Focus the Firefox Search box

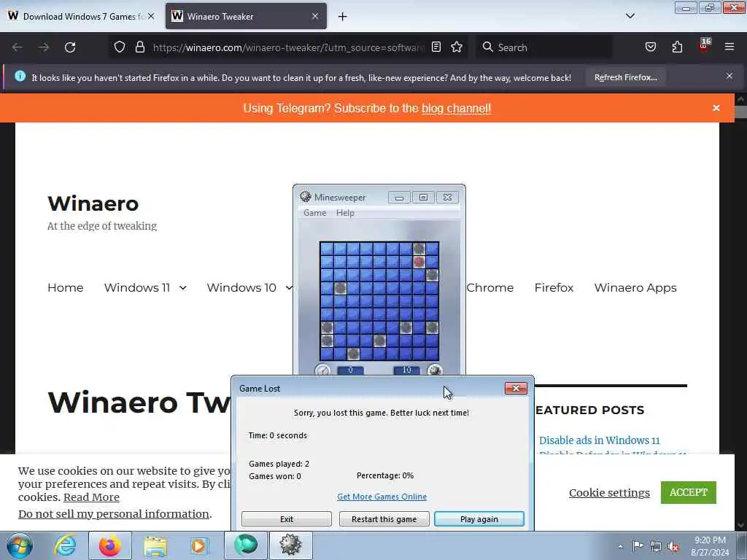(544, 47)
